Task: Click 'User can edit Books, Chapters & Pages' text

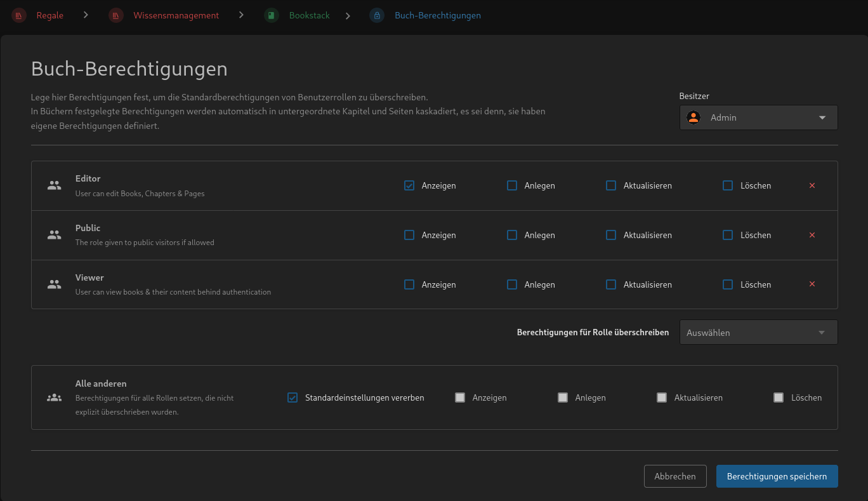Action: coord(140,193)
